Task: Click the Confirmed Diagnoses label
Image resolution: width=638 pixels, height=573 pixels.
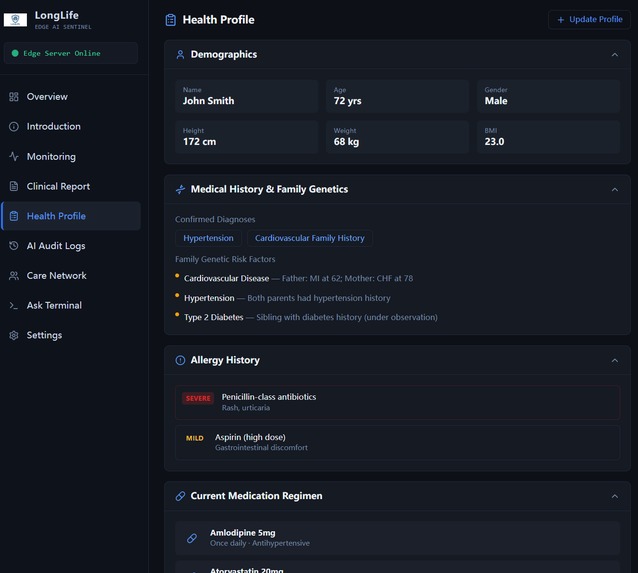Action: (215, 219)
